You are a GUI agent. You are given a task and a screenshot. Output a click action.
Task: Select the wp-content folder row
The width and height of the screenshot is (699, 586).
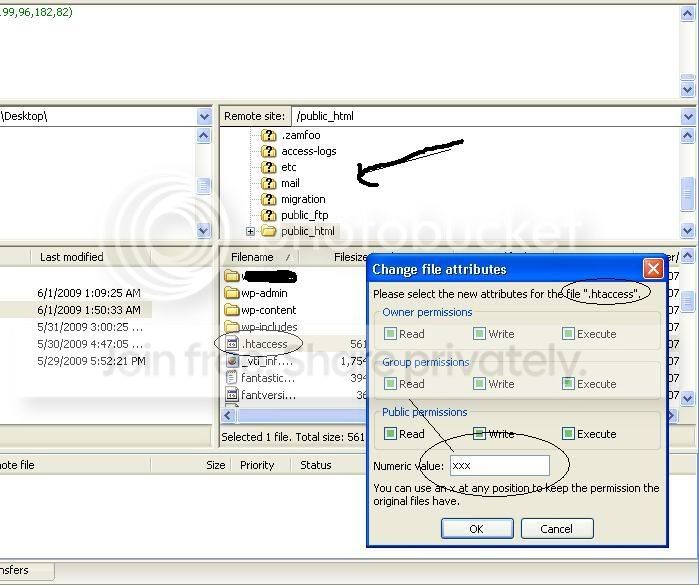click(294, 310)
